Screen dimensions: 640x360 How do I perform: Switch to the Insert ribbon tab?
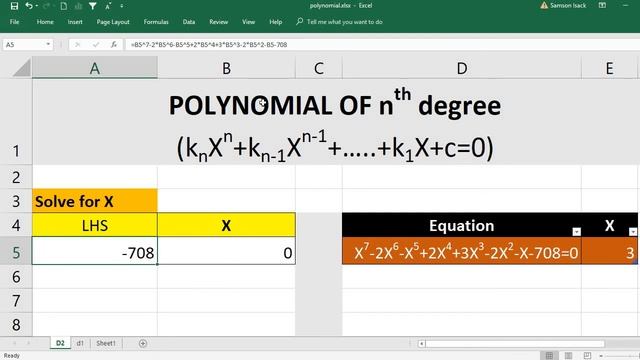coord(75,22)
